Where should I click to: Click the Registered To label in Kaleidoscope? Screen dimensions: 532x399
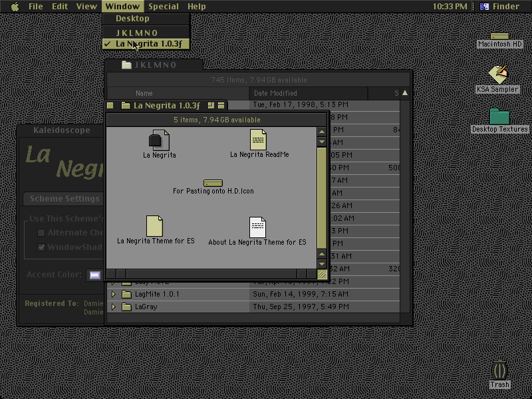pos(52,303)
